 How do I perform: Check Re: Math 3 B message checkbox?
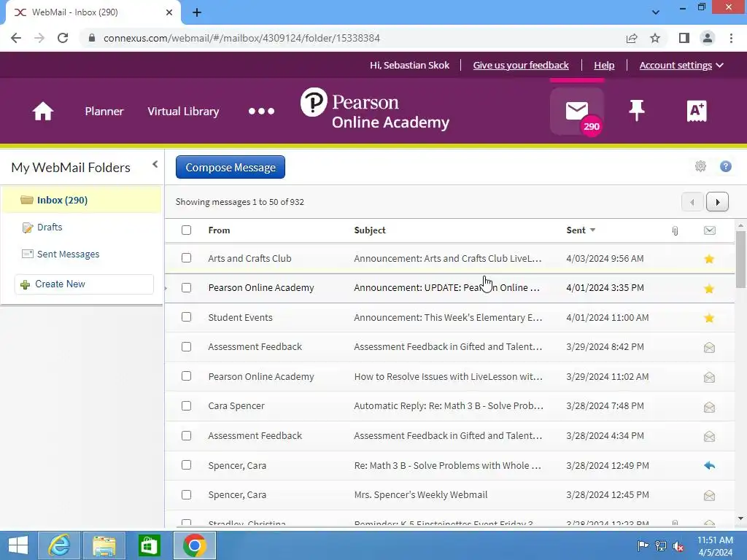186,465
